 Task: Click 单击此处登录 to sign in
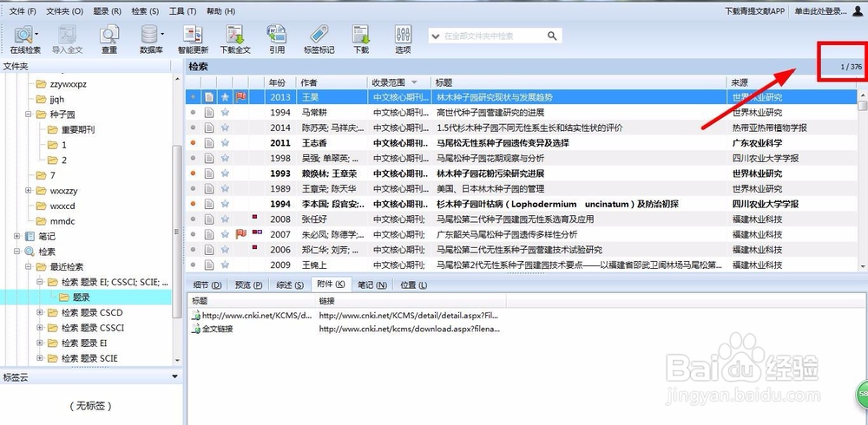(x=820, y=11)
